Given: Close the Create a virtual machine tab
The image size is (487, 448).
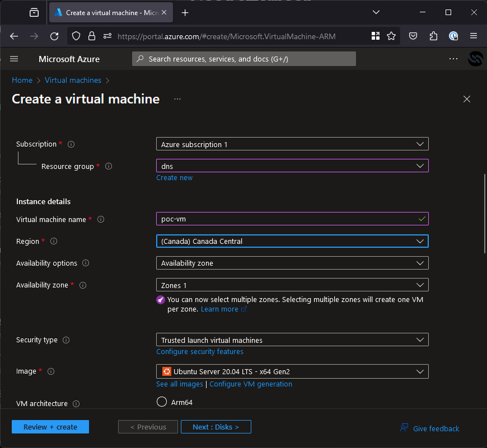Looking at the screenshot, I should (165, 12).
